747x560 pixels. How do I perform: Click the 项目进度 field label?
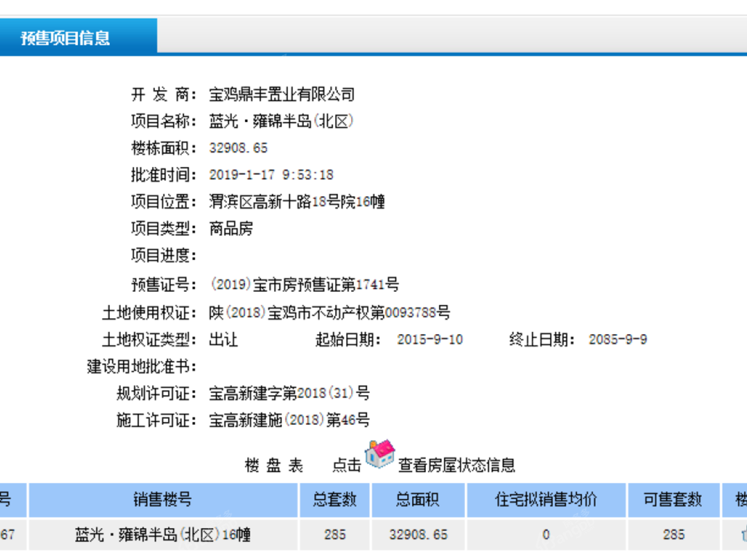click(164, 255)
